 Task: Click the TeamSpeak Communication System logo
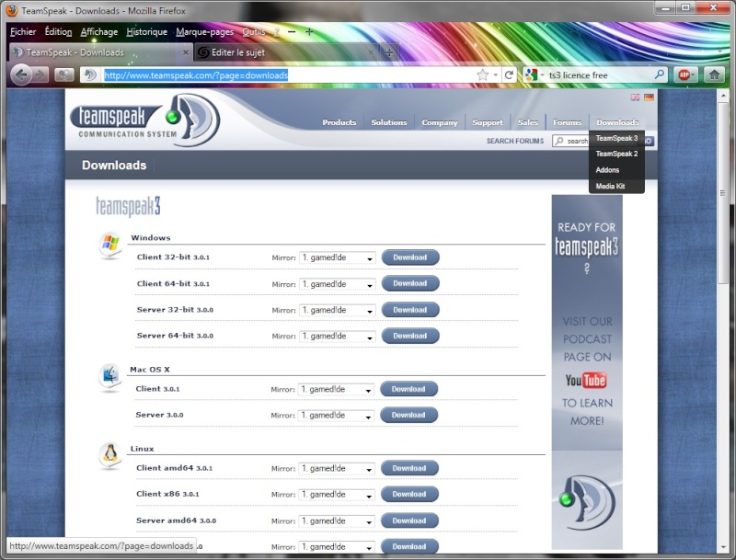point(144,120)
